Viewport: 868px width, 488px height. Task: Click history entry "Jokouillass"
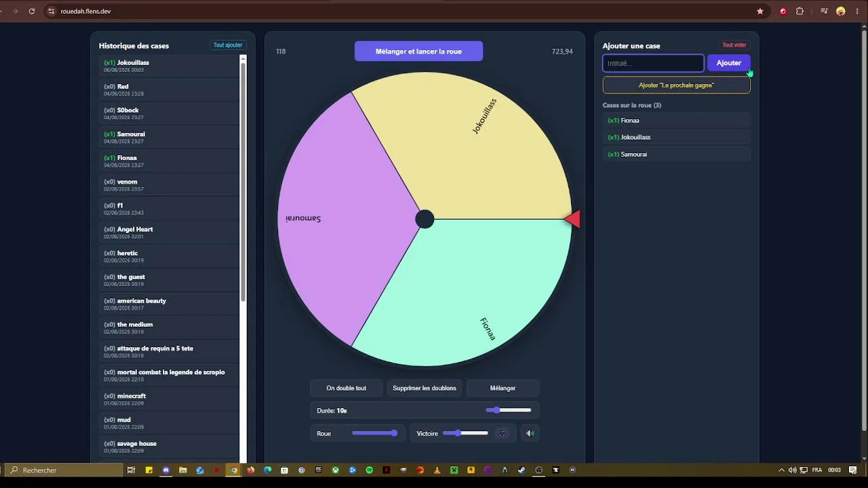tap(169, 66)
